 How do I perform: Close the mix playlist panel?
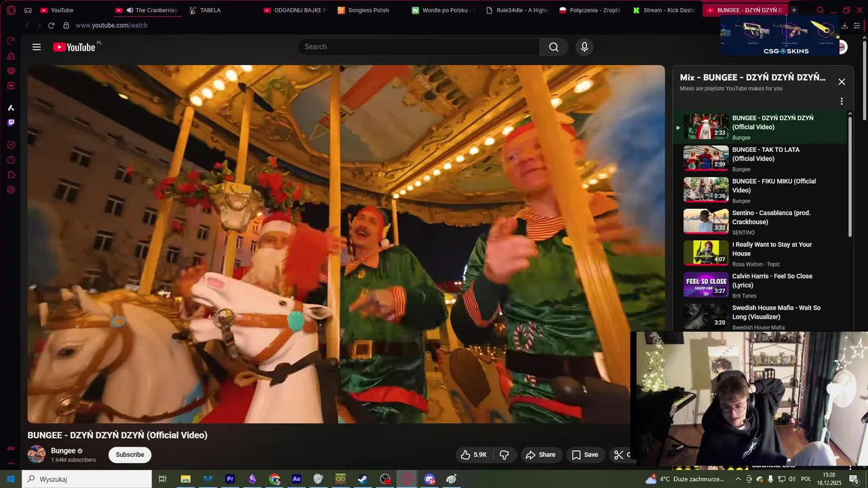click(842, 82)
